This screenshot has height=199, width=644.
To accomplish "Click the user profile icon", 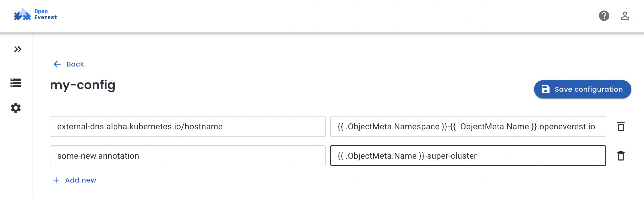I will pyautogui.click(x=625, y=16).
